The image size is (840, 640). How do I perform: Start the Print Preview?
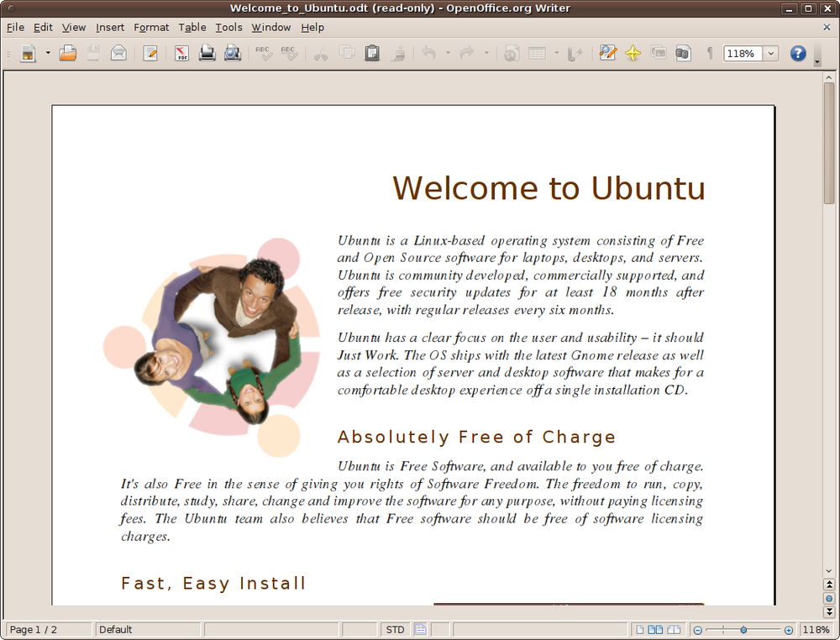coord(233,53)
